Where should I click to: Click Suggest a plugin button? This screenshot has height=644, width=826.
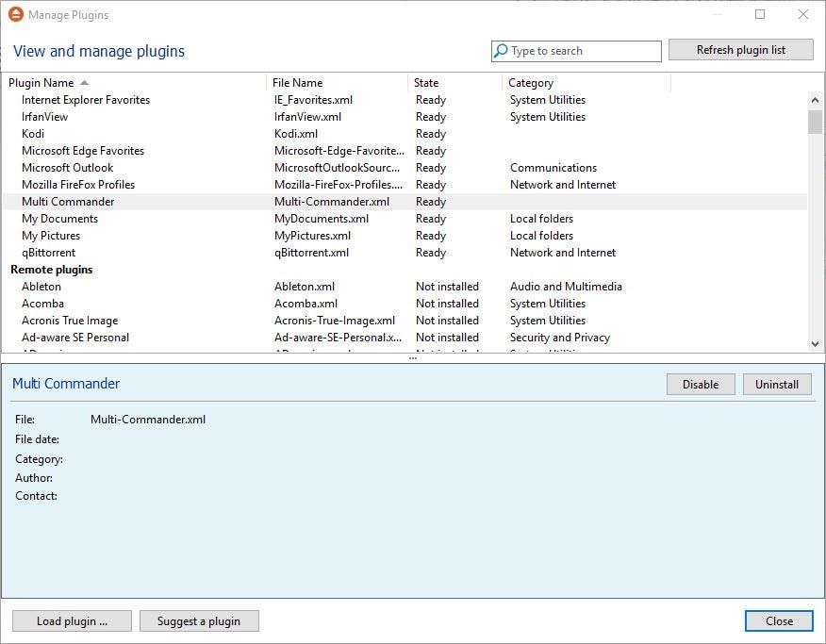199,620
